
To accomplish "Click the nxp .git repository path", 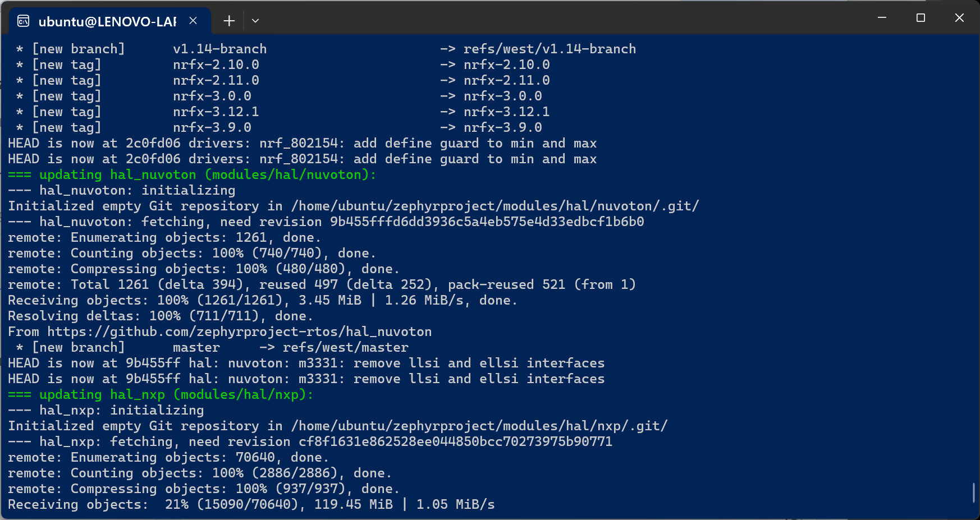I will [479, 426].
